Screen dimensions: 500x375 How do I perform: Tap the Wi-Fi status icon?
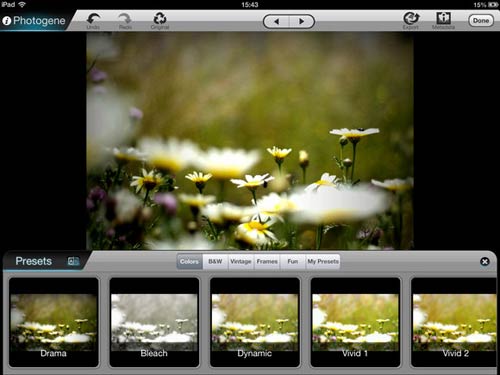click(22, 4)
